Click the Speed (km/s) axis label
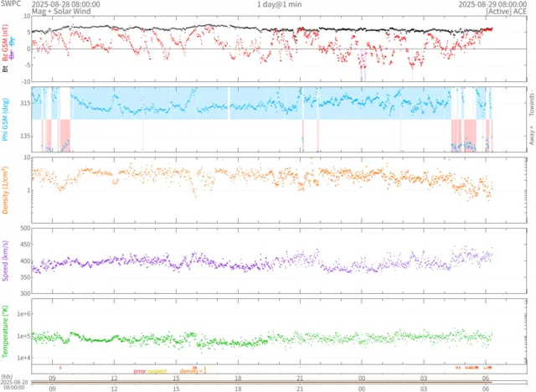 tap(5, 260)
